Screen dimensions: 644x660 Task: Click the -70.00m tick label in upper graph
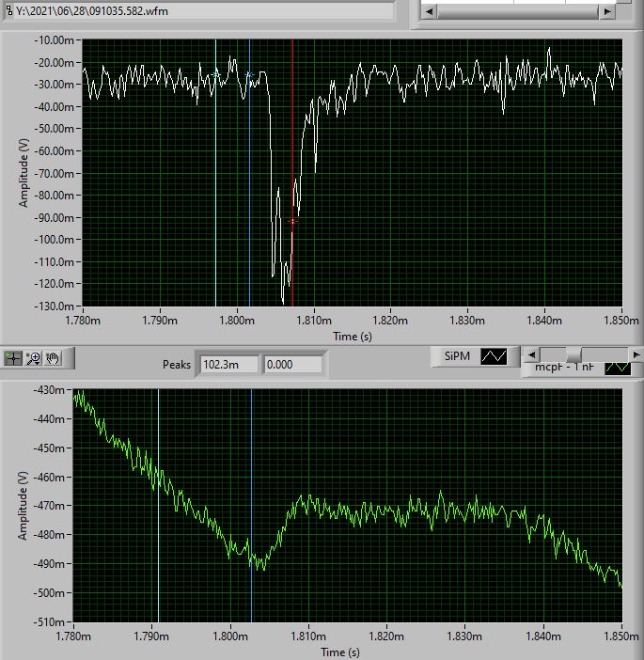tap(54, 173)
